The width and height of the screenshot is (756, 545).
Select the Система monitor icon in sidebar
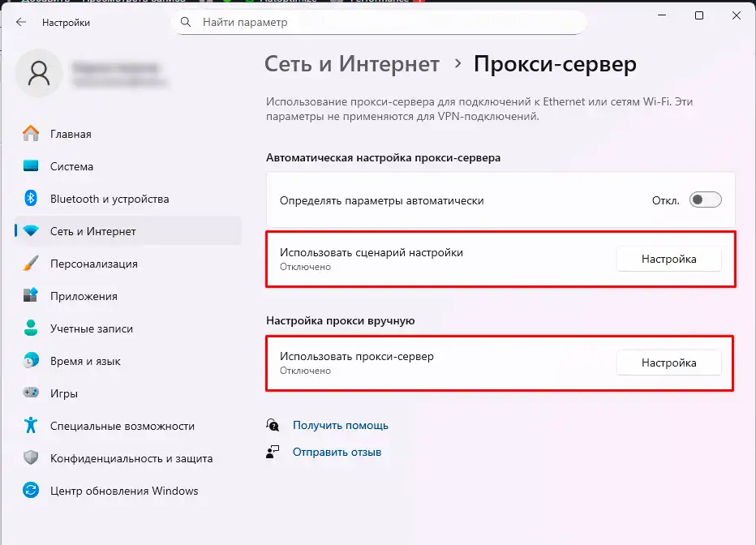pyautogui.click(x=28, y=166)
